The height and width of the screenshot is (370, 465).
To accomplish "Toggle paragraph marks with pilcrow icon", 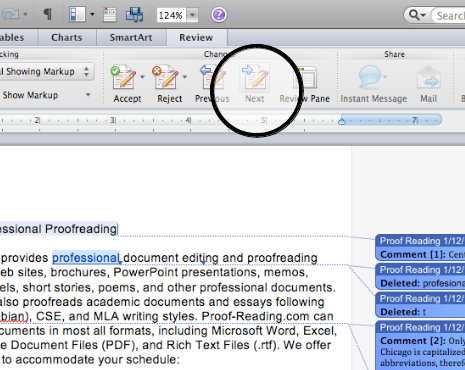I will [x=48, y=14].
